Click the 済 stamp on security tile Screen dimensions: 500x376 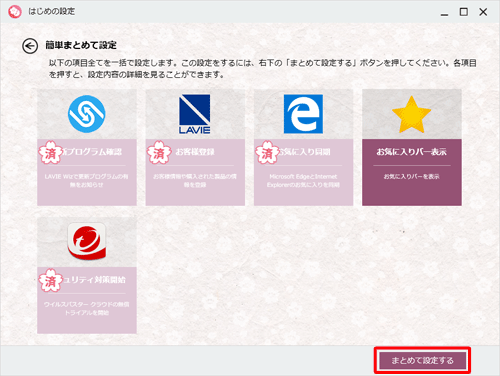(x=50, y=281)
